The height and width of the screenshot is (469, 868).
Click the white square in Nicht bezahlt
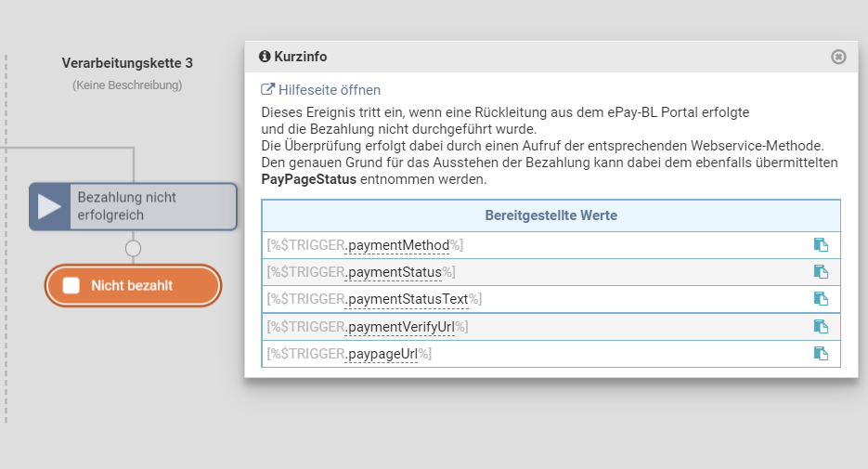tap(71, 286)
